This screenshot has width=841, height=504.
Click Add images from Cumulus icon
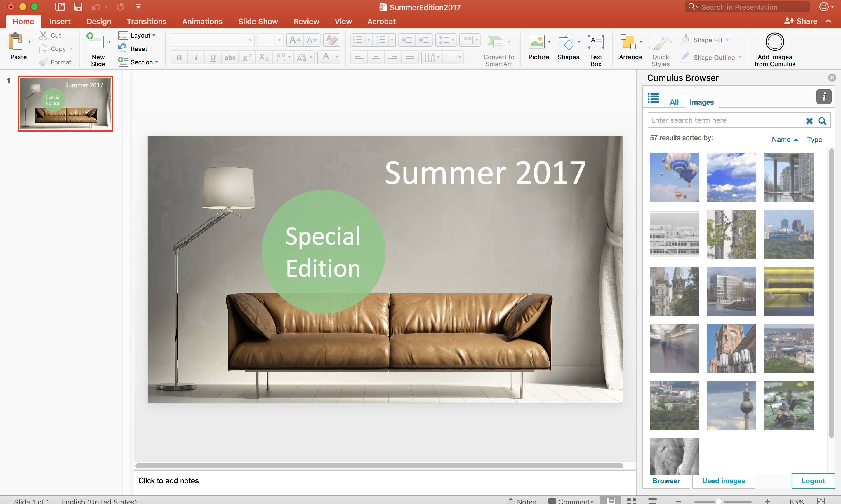coord(774,42)
